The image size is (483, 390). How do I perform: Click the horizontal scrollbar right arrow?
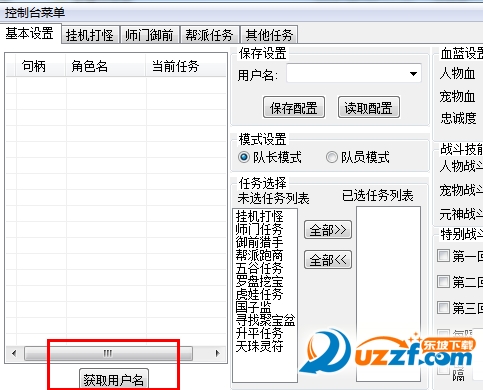[x=218, y=353]
